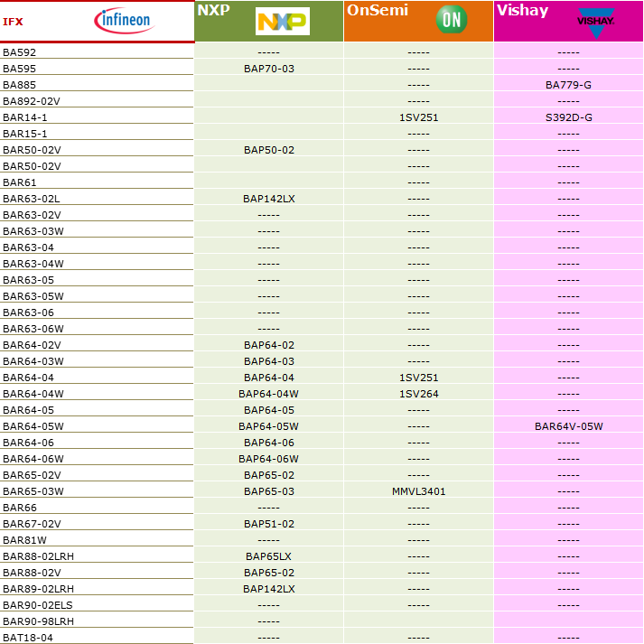Click the Infineon logo
644x644 pixels.
pyautogui.click(x=125, y=21)
